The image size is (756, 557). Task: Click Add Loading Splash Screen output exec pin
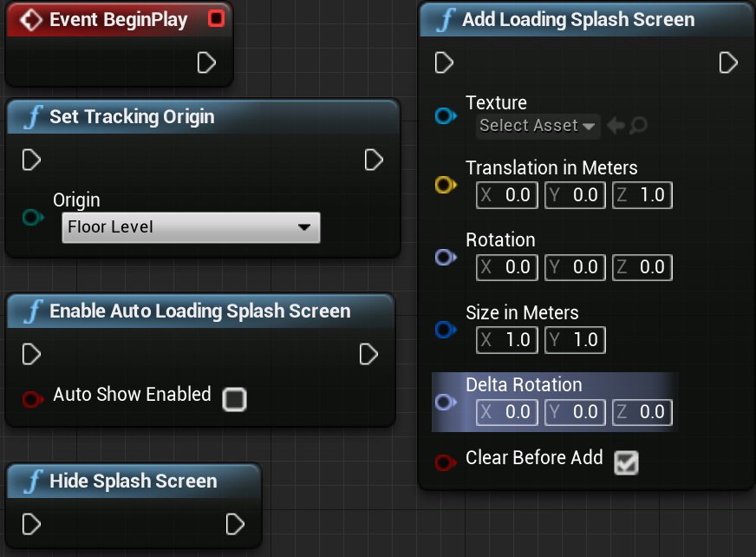[x=728, y=62]
